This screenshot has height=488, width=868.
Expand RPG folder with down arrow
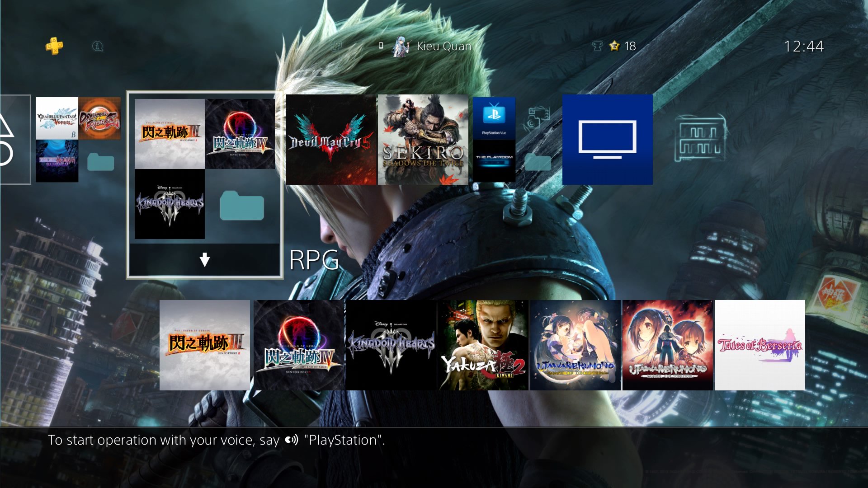(205, 259)
